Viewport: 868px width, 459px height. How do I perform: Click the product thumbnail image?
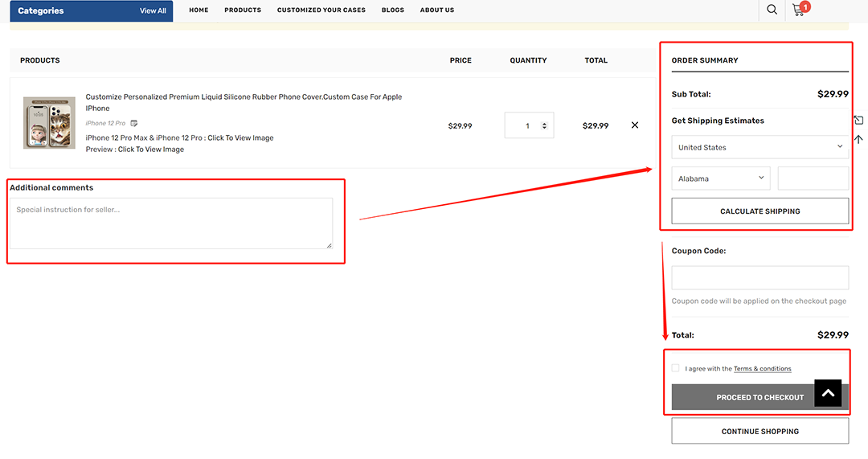pyautogui.click(x=49, y=123)
